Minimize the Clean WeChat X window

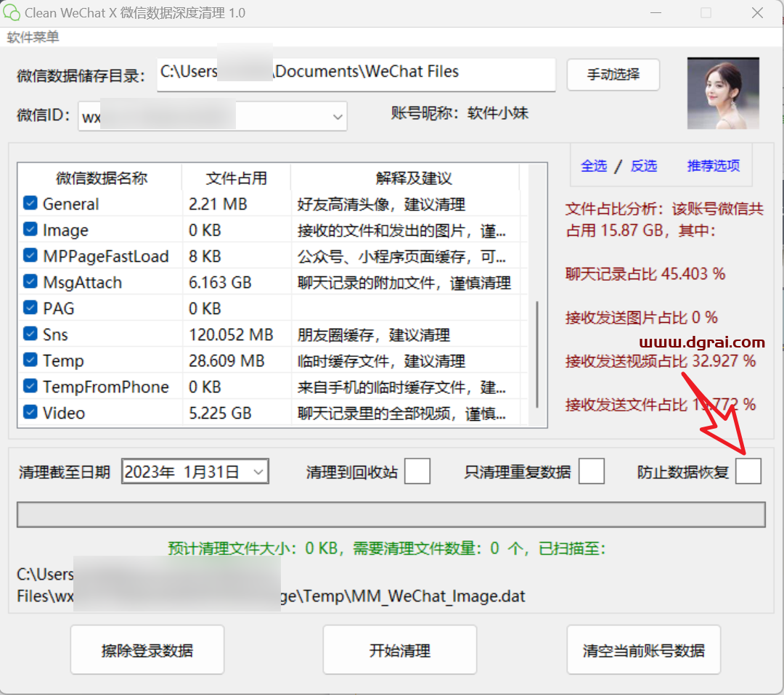656,13
